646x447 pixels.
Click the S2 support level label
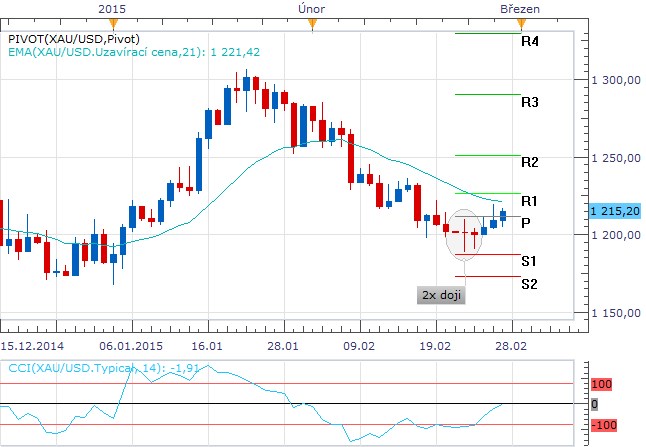[x=530, y=284]
